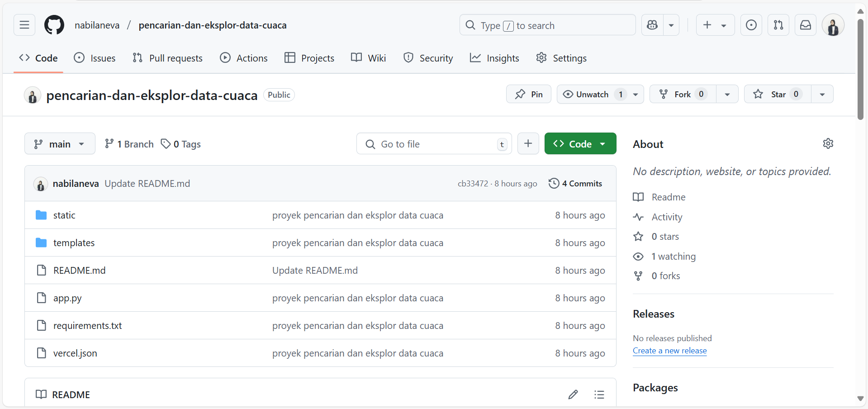Image resolution: width=868 pixels, height=409 pixels.
Task: Go to GitHub home via Octocat logo
Action: point(54,25)
